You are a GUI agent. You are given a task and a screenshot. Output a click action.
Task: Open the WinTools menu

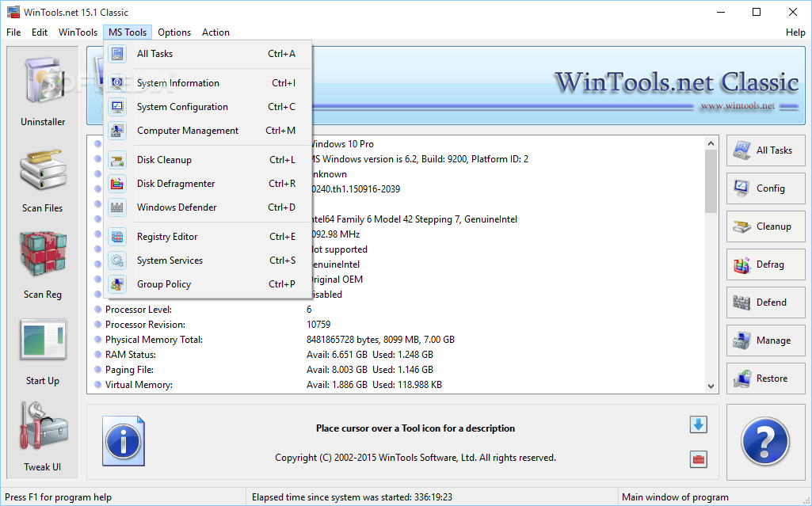click(78, 32)
